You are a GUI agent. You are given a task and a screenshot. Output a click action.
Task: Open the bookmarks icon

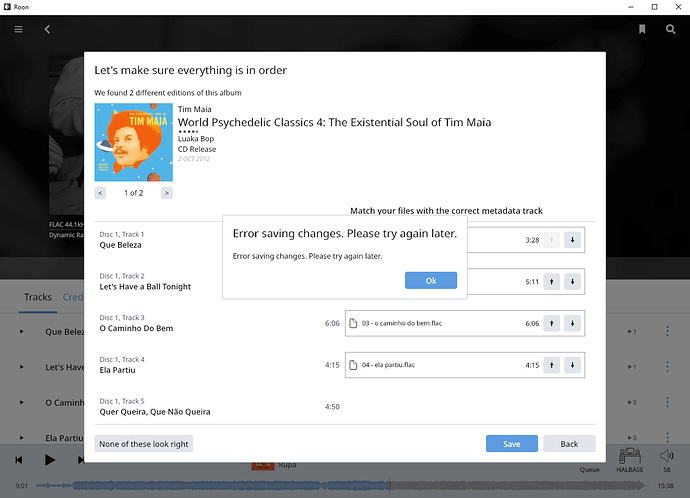click(x=642, y=29)
